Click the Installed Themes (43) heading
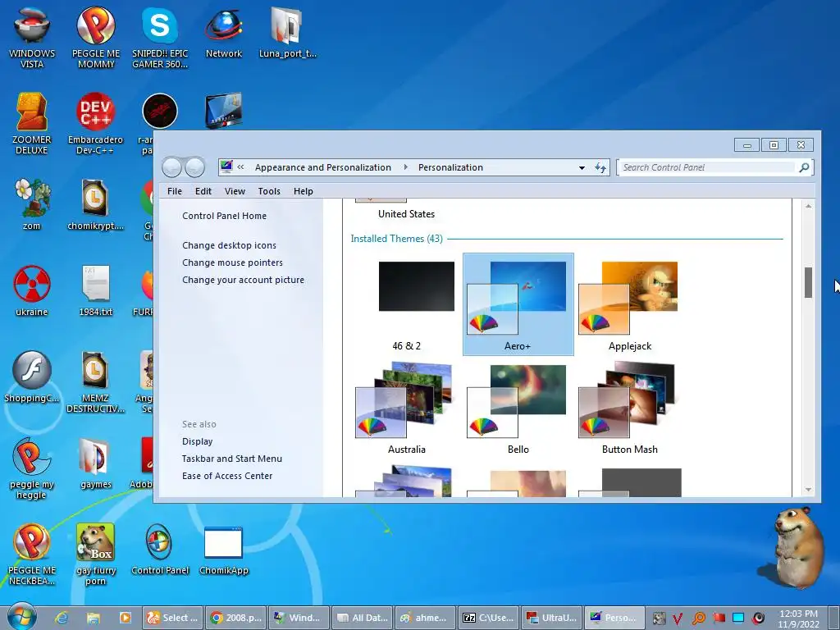This screenshot has height=630, width=840. [x=396, y=239]
